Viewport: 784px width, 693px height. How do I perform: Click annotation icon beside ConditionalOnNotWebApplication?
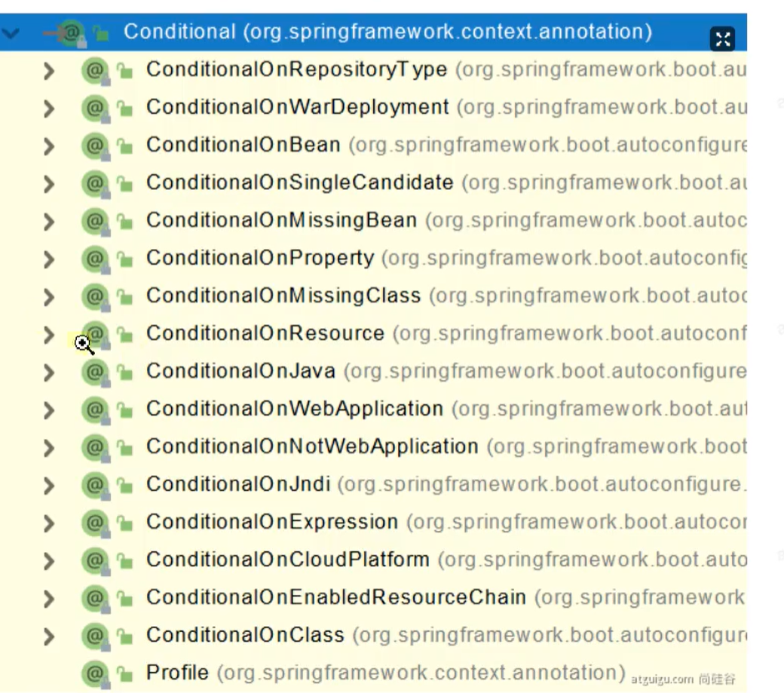96,448
